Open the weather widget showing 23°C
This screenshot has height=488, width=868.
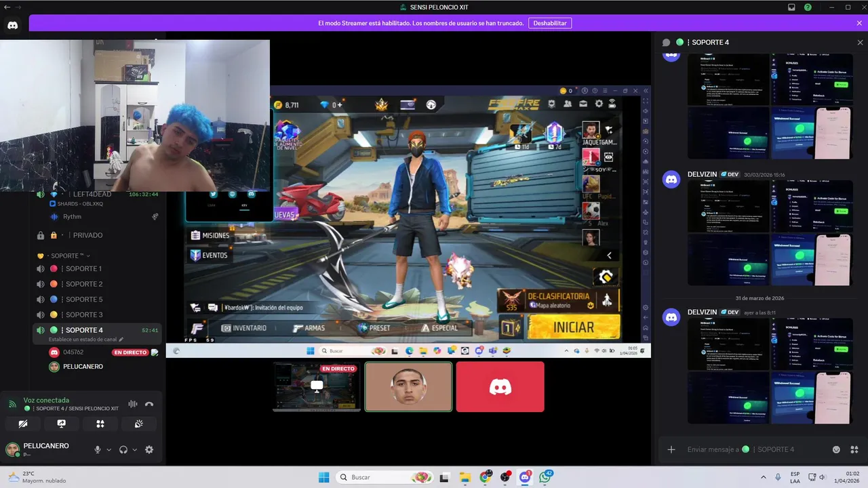tap(37, 477)
